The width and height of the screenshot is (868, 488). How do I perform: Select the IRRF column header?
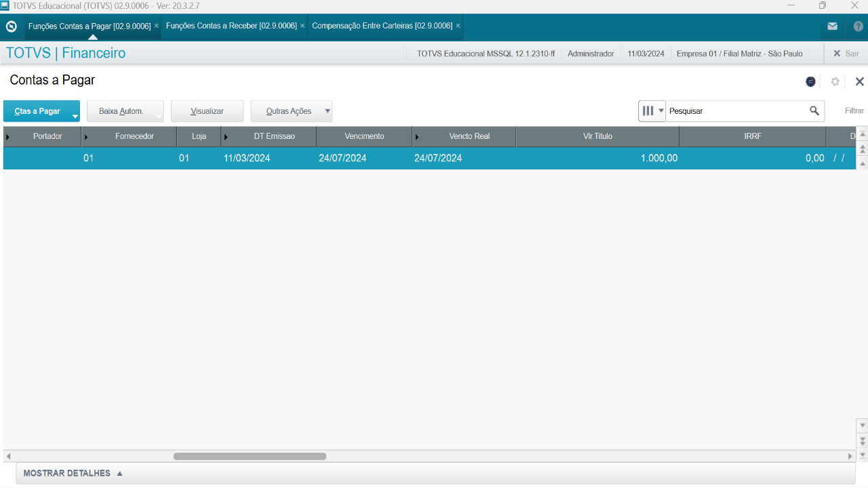coord(753,136)
